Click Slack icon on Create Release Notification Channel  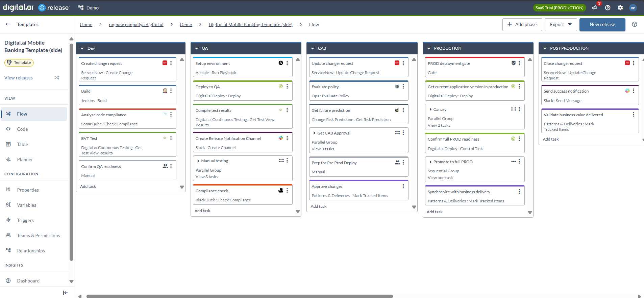281,138
